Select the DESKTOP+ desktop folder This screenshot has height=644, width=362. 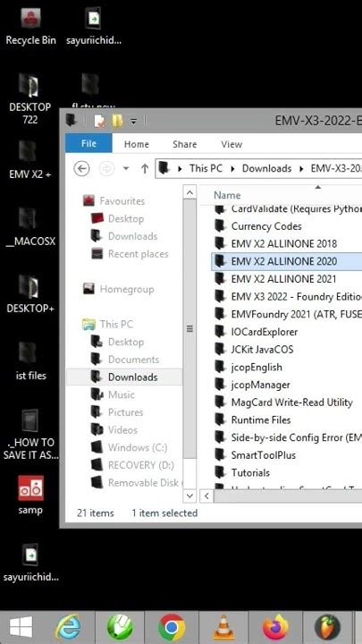(29, 293)
